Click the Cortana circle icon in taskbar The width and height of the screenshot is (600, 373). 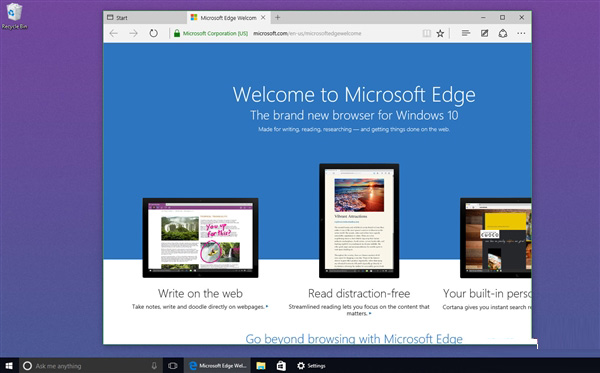click(27, 366)
